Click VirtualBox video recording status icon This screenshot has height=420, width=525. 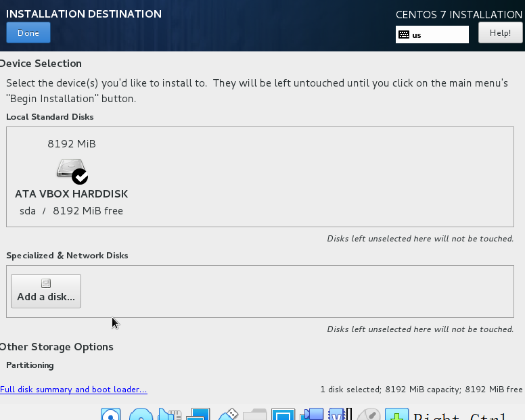click(x=312, y=415)
